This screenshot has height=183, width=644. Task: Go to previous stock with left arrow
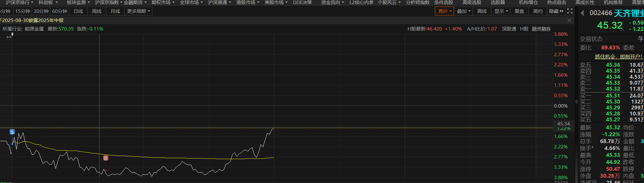582,13
